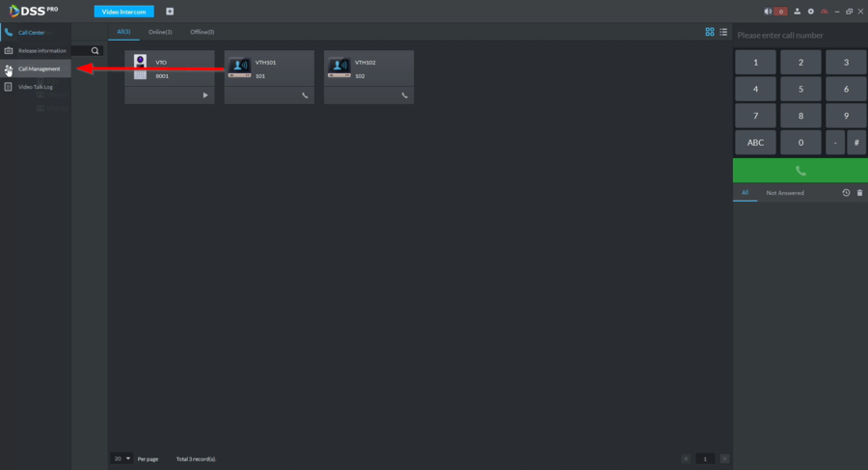Image resolution: width=868 pixels, height=470 pixels.
Task: Add a new tab with plus icon
Action: [170, 12]
